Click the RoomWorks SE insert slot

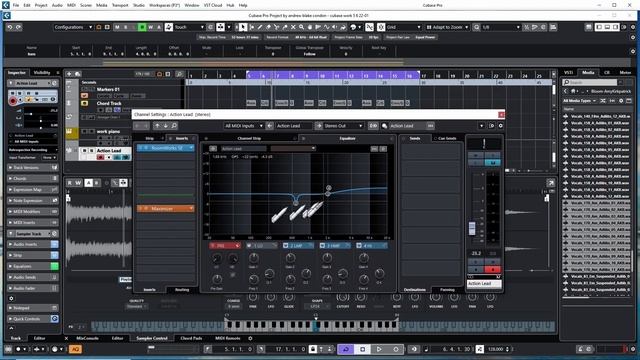click(166, 148)
